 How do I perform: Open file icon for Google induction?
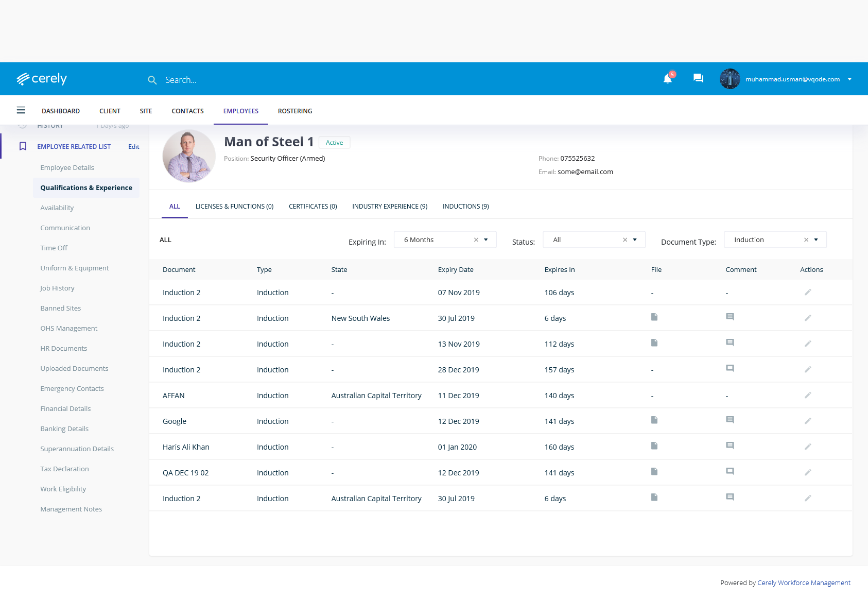[654, 420]
